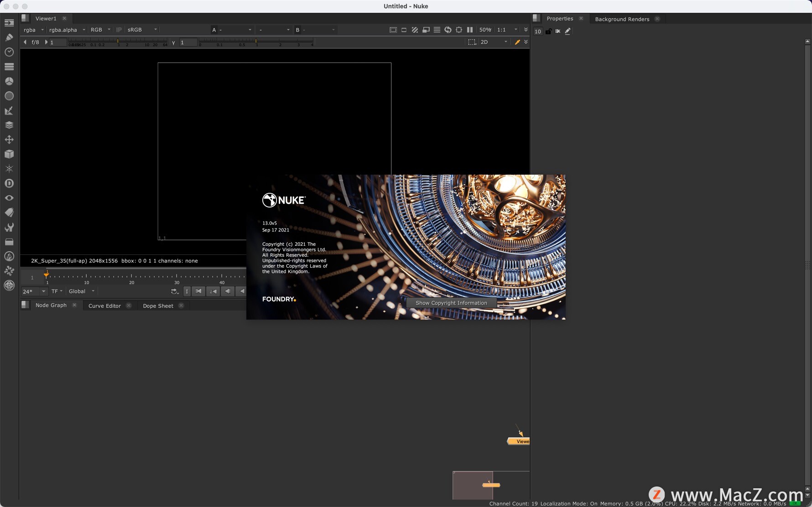Open the rgba.alpha channel dropdown

(x=67, y=30)
